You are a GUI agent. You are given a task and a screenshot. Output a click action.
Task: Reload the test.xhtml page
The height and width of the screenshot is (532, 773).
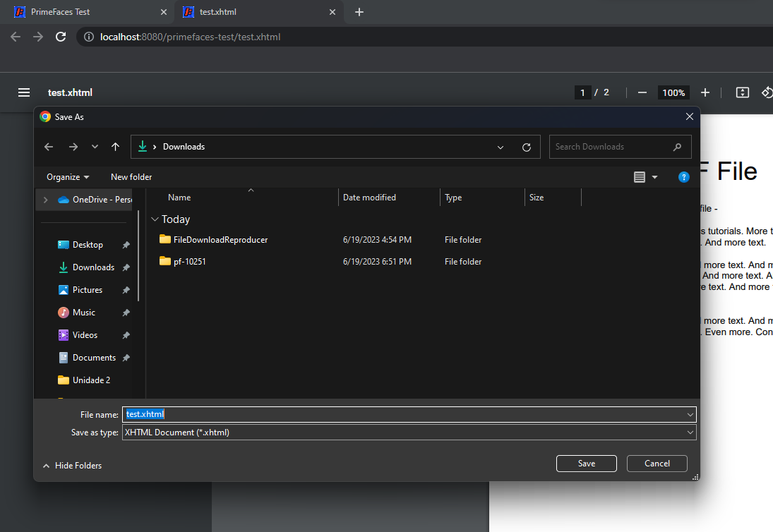pos(62,37)
